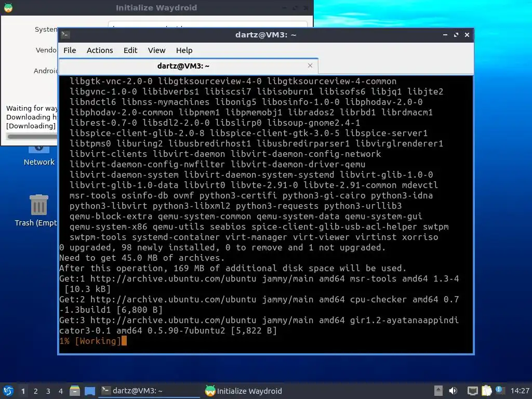Switch to workspace 2 in pager
The height and width of the screenshot is (399, 532).
[x=36, y=391]
